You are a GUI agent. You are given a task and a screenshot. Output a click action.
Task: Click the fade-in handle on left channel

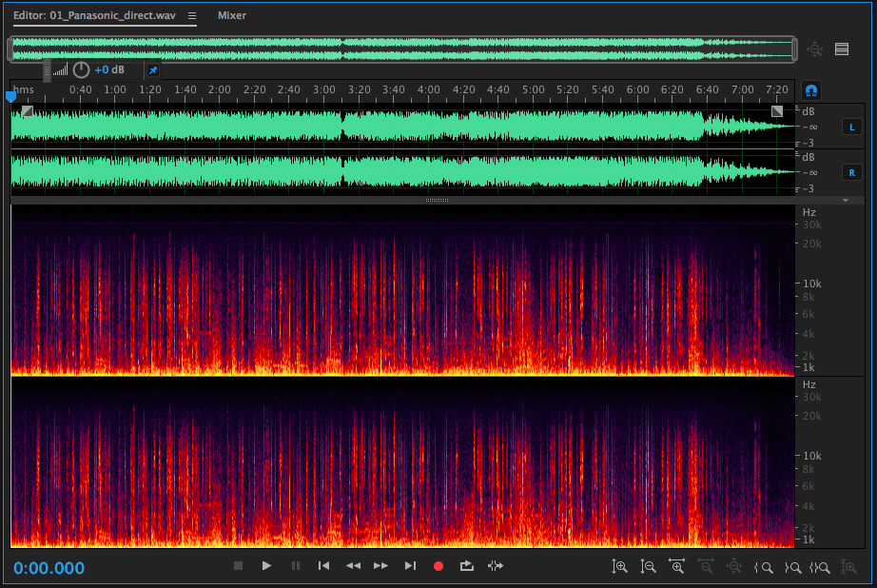(27, 111)
